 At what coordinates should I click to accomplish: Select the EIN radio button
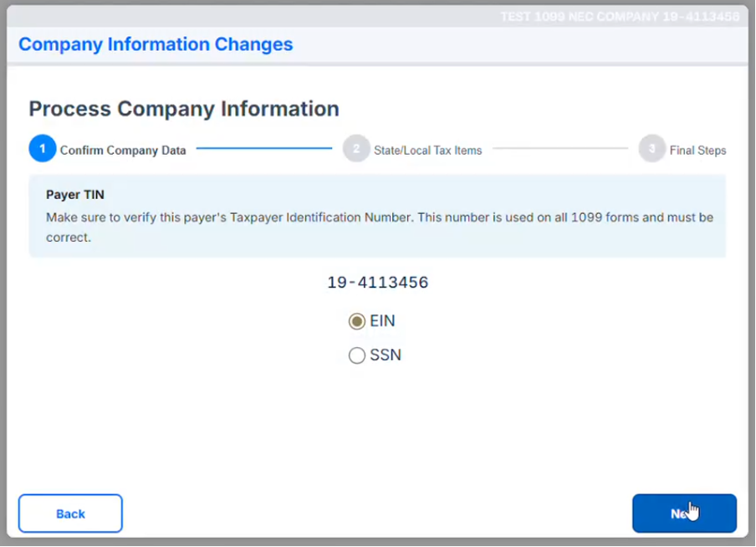357,321
